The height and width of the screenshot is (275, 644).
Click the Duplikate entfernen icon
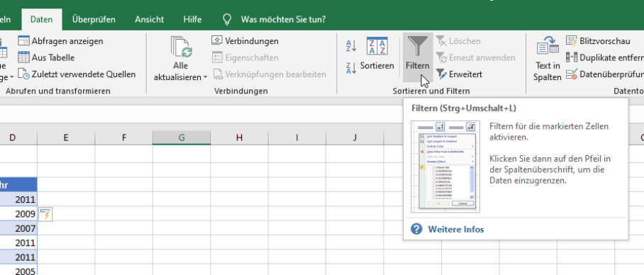[572, 57]
